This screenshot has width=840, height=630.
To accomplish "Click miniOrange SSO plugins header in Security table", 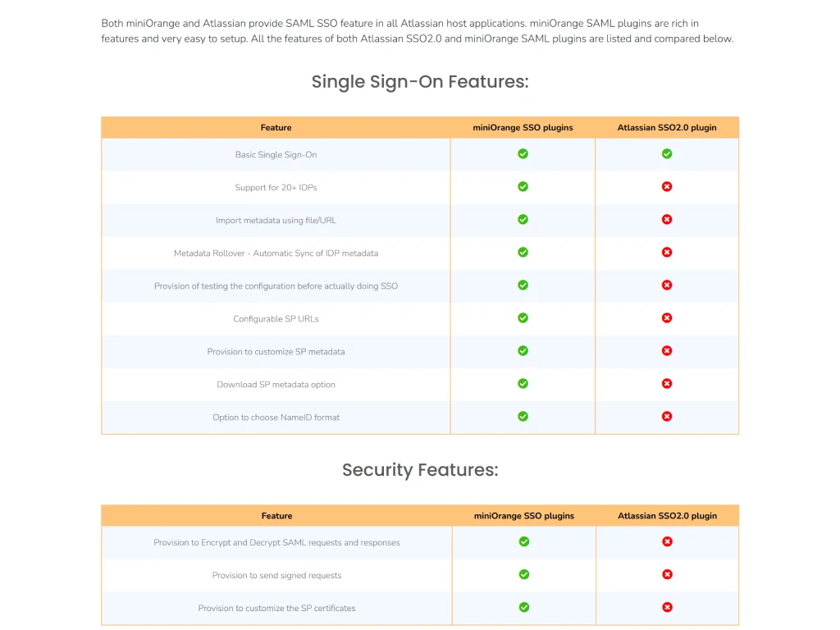I will coord(524,516).
